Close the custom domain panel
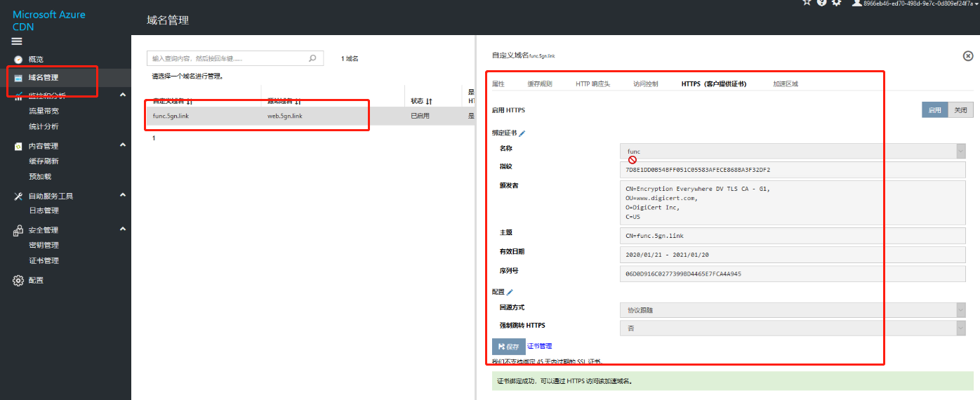 [967, 55]
